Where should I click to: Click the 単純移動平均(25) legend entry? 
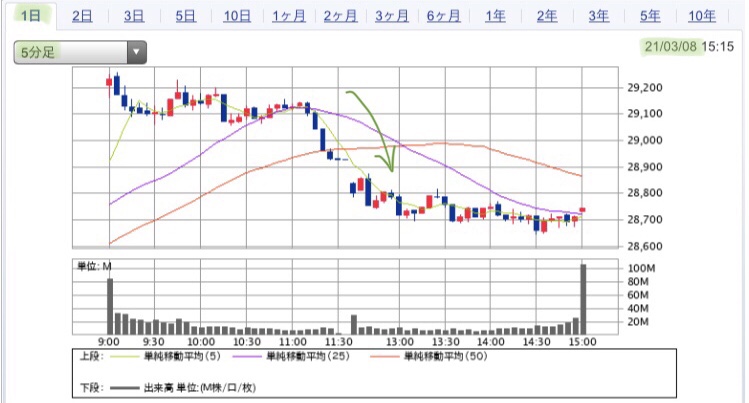(x=290, y=356)
